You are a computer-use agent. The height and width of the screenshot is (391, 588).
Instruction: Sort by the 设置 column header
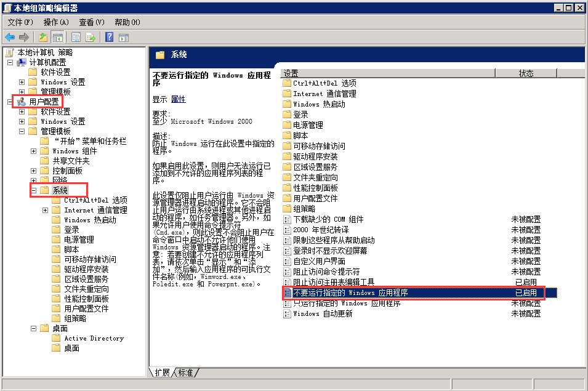(x=388, y=73)
